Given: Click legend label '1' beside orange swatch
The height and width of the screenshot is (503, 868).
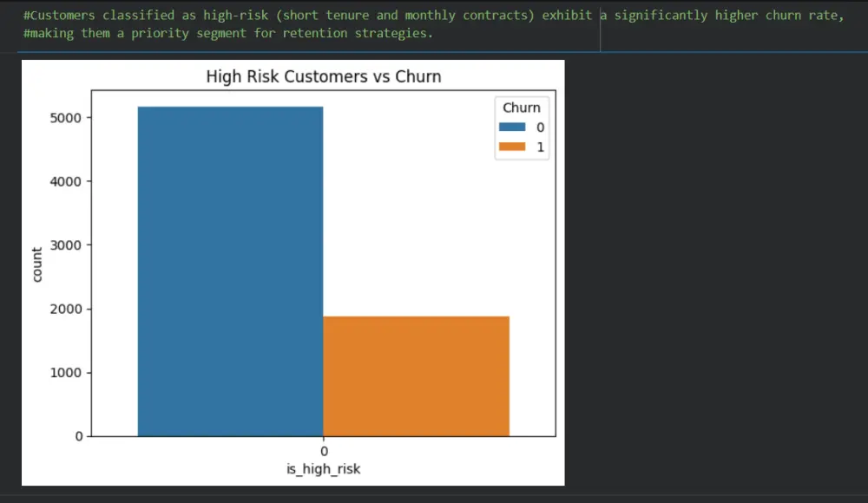Looking at the screenshot, I should (x=540, y=147).
